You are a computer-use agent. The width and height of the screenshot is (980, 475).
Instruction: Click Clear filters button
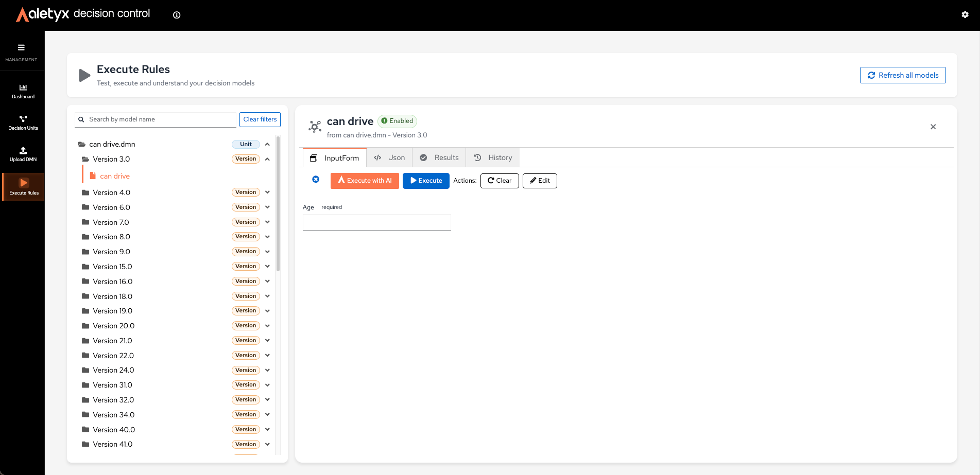(x=260, y=119)
